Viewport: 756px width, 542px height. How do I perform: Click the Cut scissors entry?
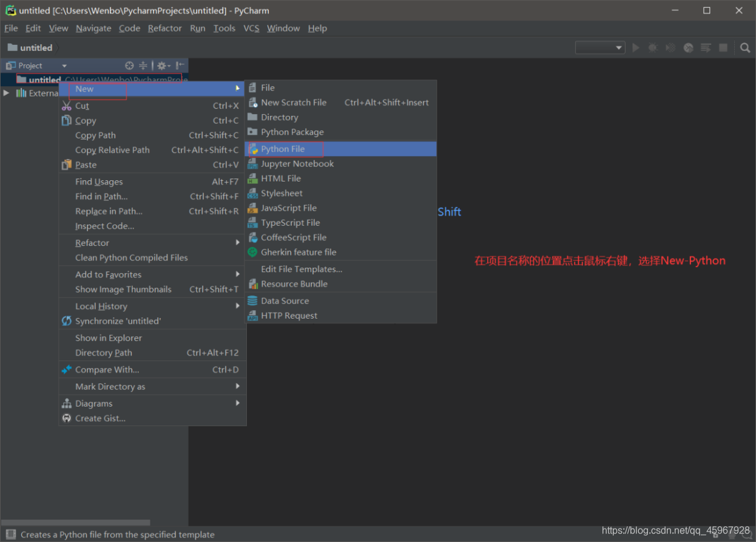click(x=152, y=106)
